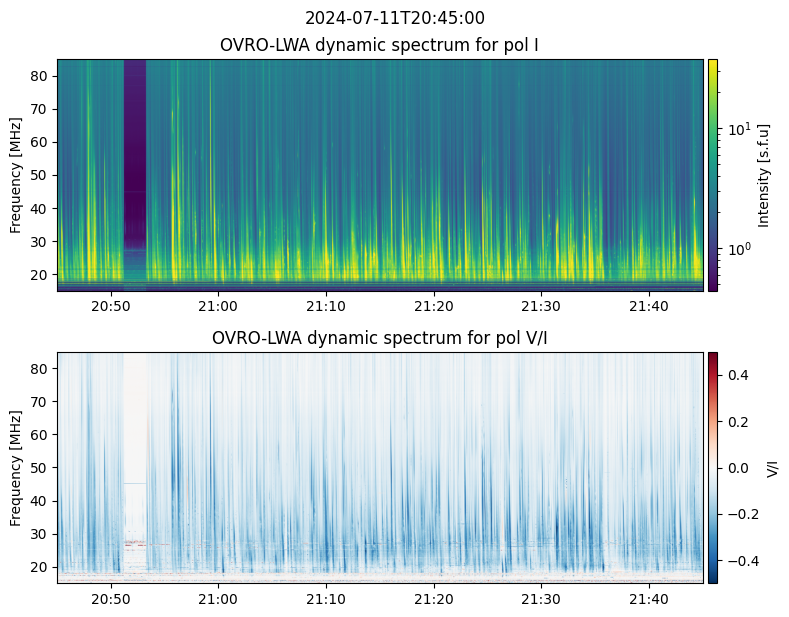Click the 2024-07-11T20:45:00 figure title
Image resolution: width=789 pixels, height=617 pixels.
pos(394,18)
